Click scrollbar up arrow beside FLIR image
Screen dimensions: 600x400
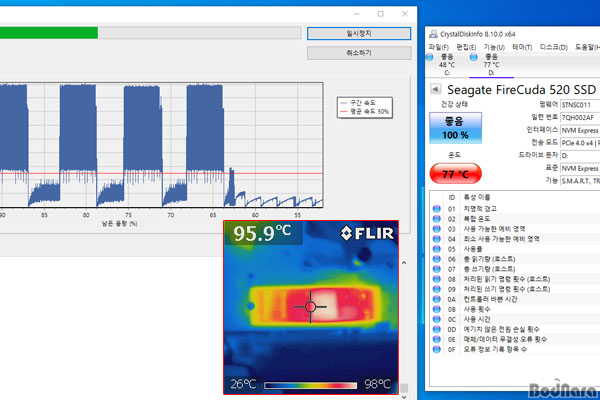404,263
